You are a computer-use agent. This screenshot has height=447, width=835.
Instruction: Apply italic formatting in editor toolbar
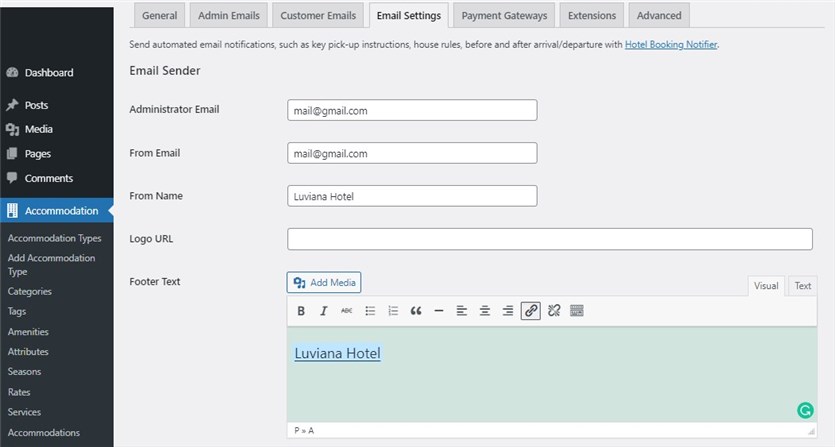tap(323, 311)
